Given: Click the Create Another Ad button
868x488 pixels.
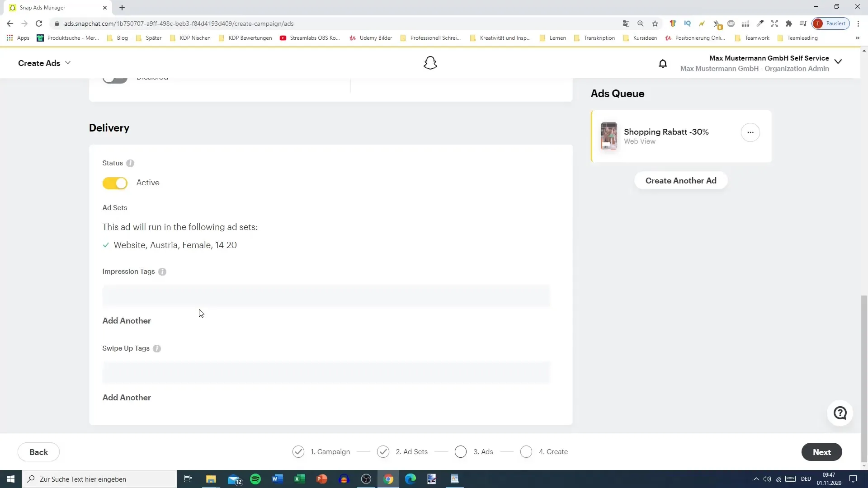Looking at the screenshot, I should 680,181.
